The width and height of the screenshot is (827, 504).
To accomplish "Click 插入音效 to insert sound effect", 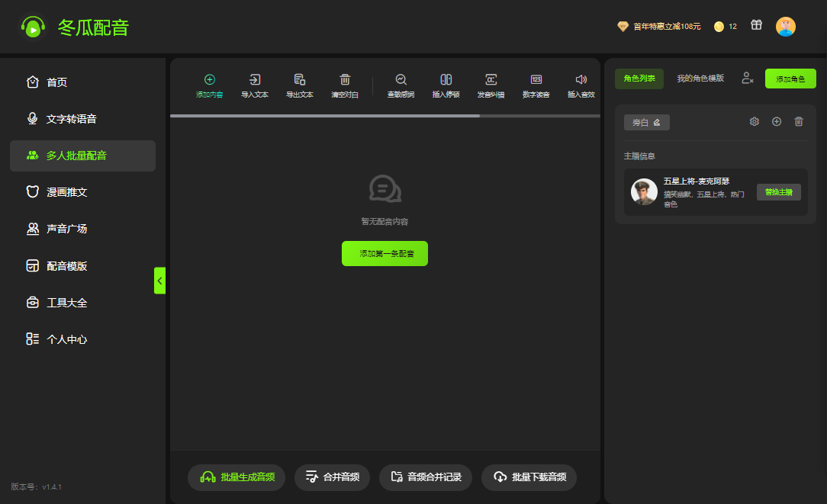I will (581, 86).
